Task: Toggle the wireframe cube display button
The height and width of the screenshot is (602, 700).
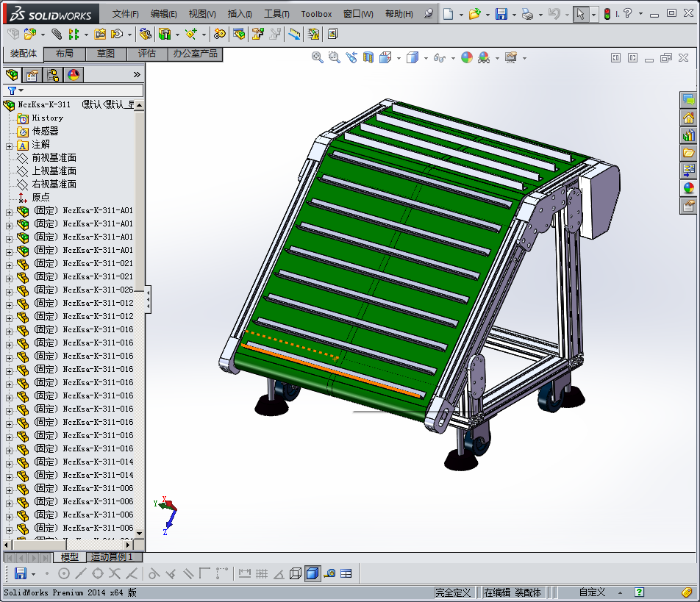Action: [296, 573]
